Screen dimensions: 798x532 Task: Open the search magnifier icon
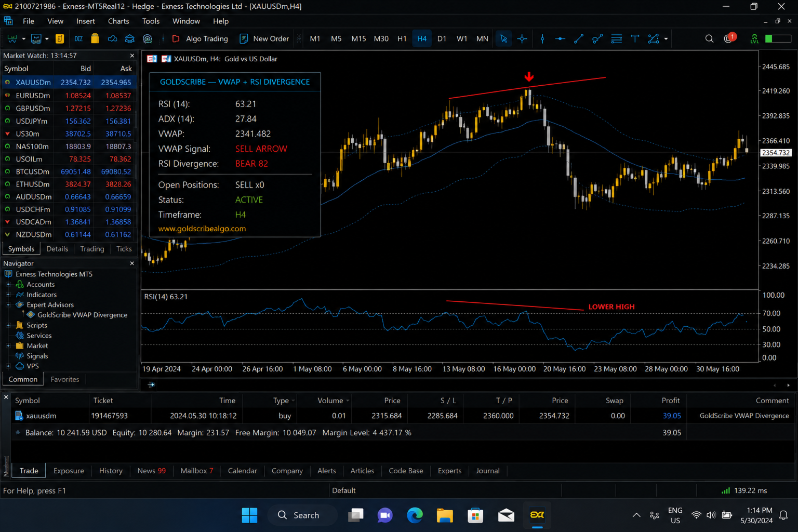(x=709, y=39)
